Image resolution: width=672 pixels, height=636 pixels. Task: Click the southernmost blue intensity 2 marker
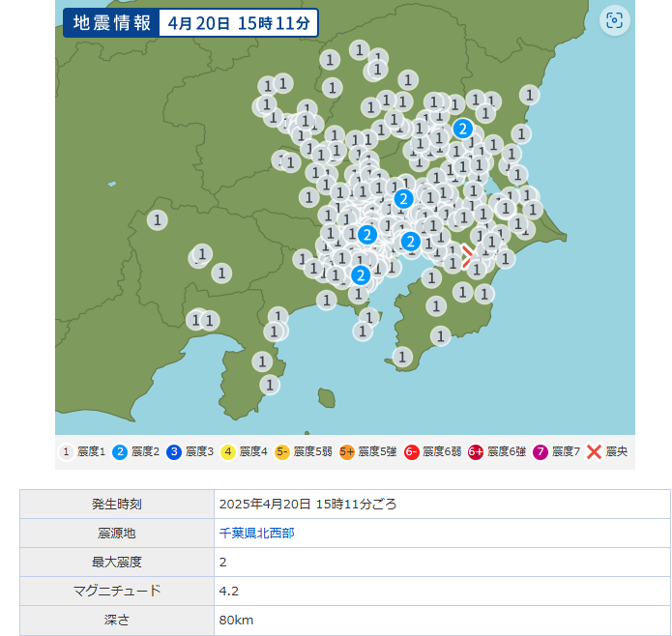click(x=361, y=275)
